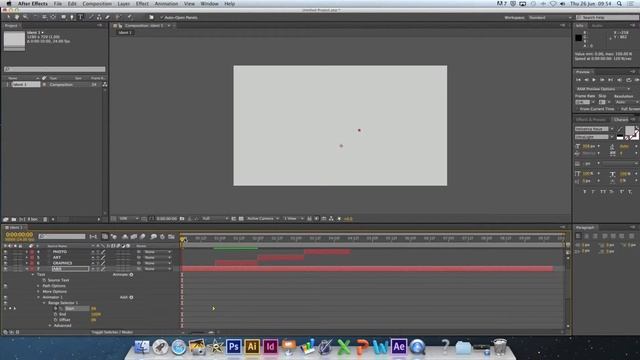Open the Layer menu
The image size is (640, 360).
(124, 4)
